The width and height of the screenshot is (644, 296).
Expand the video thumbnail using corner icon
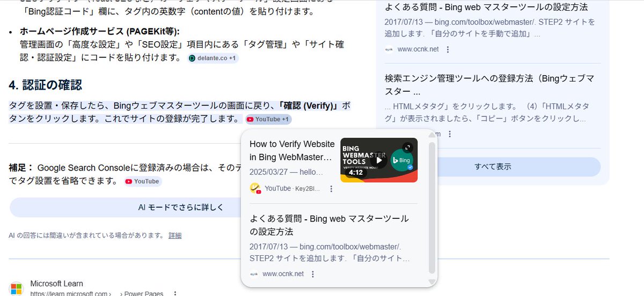point(408,147)
